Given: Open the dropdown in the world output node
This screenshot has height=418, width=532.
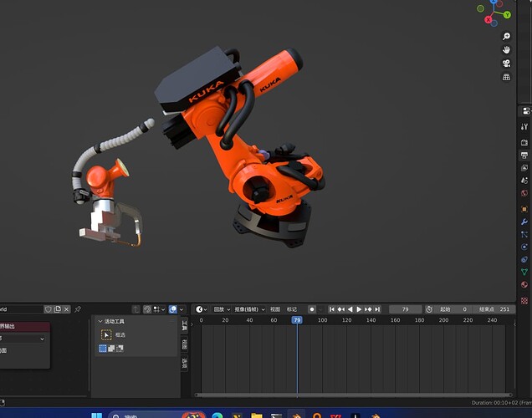Looking at the screenshot, I should pyautogui.click(x=23, y=339).
